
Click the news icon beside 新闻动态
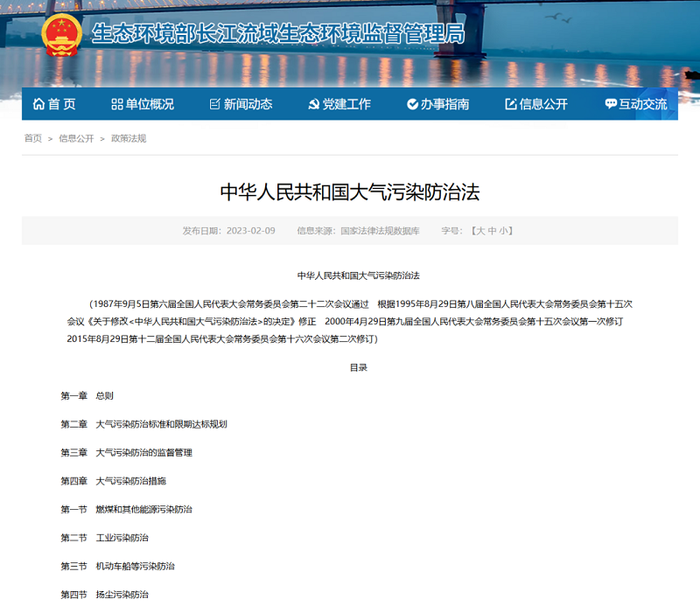(x=215, y=104)
